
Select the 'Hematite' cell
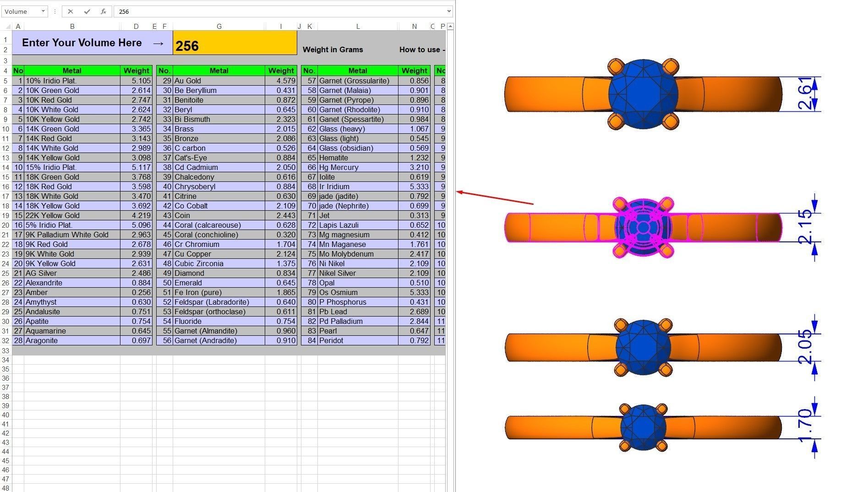(358, 158)
